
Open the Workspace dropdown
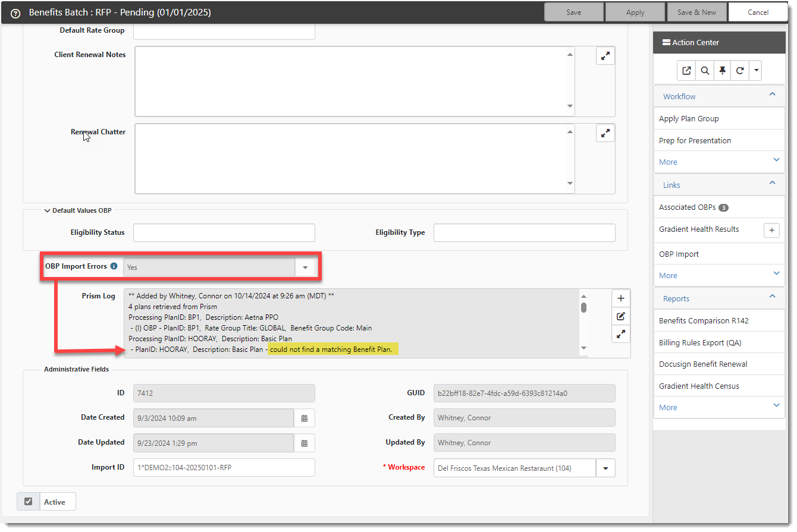click(605, 468)
